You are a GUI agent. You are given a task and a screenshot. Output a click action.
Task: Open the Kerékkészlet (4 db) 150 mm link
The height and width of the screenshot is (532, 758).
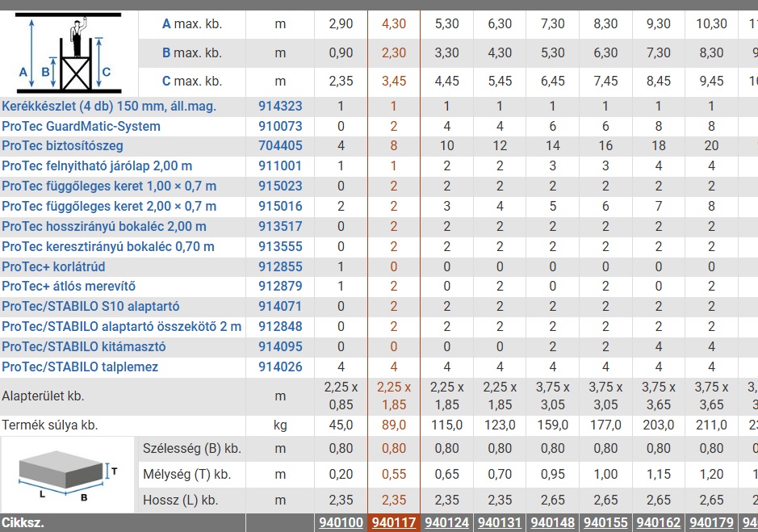tap(109, 106)
